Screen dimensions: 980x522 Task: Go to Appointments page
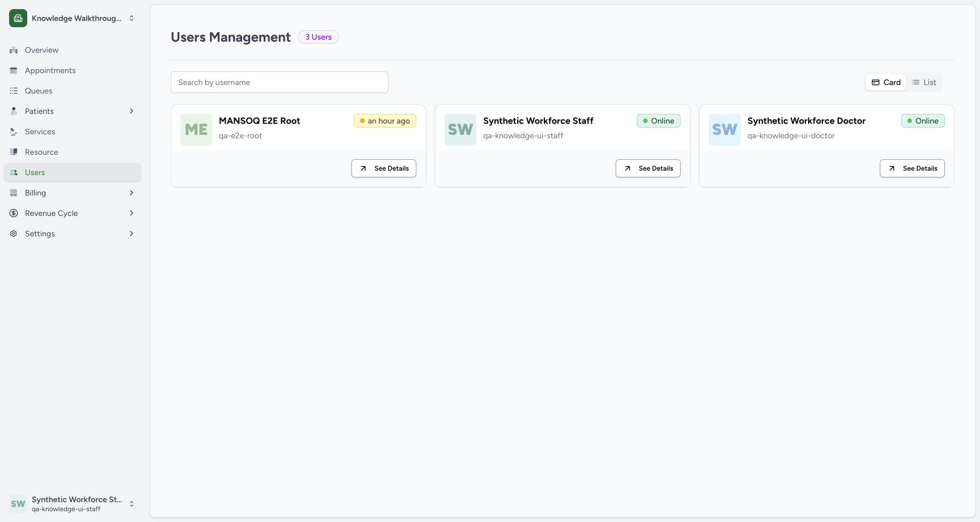click(x=73, y=71)
